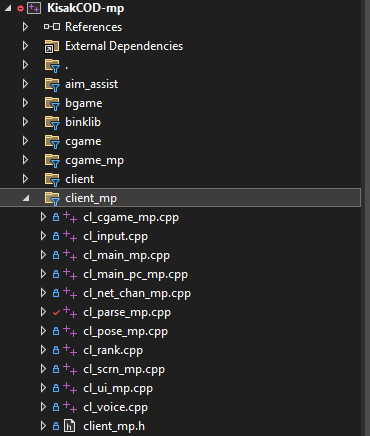Select the binklib folder label
370x436 pixels.
83,122
